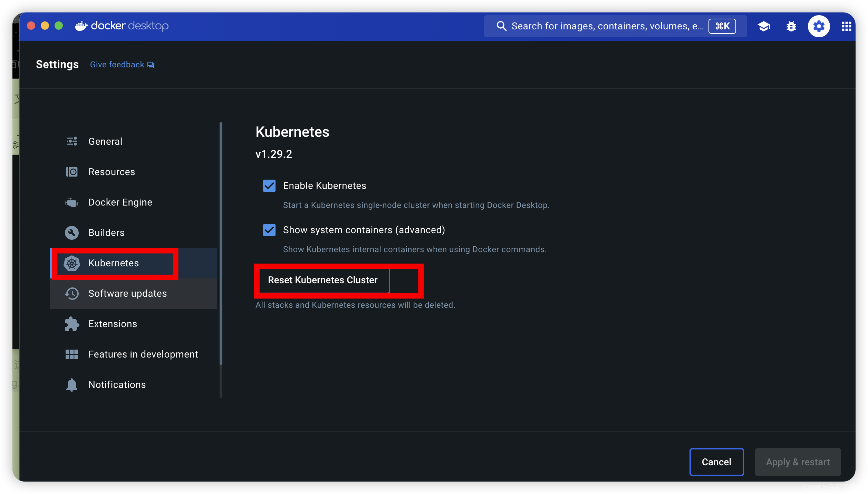Click the Settings page title

[x=57, y=65]
